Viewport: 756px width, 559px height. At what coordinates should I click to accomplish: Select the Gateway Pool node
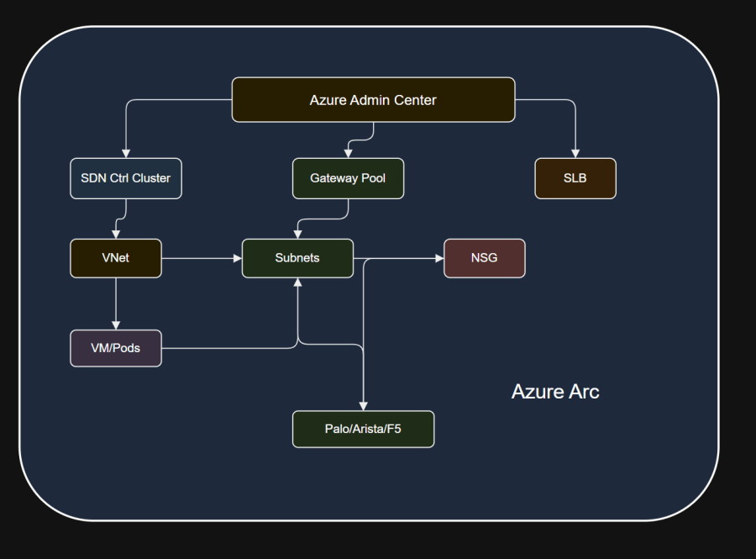click(348, 178)
